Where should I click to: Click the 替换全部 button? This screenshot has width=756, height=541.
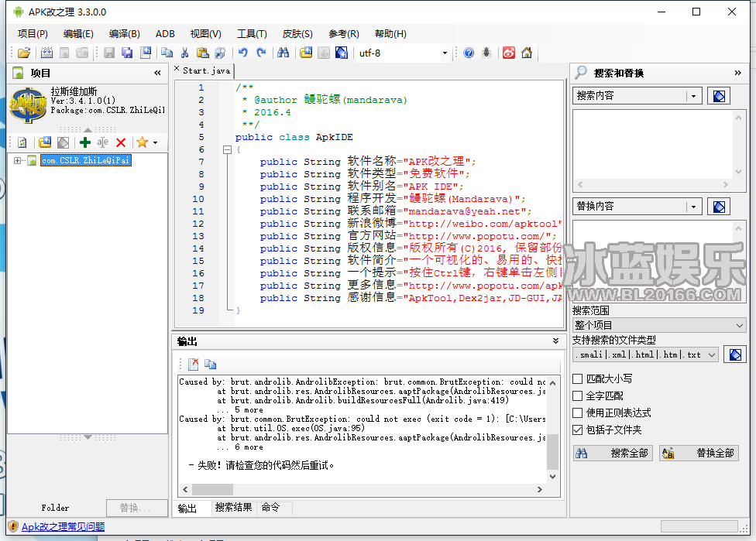point(699,453)
